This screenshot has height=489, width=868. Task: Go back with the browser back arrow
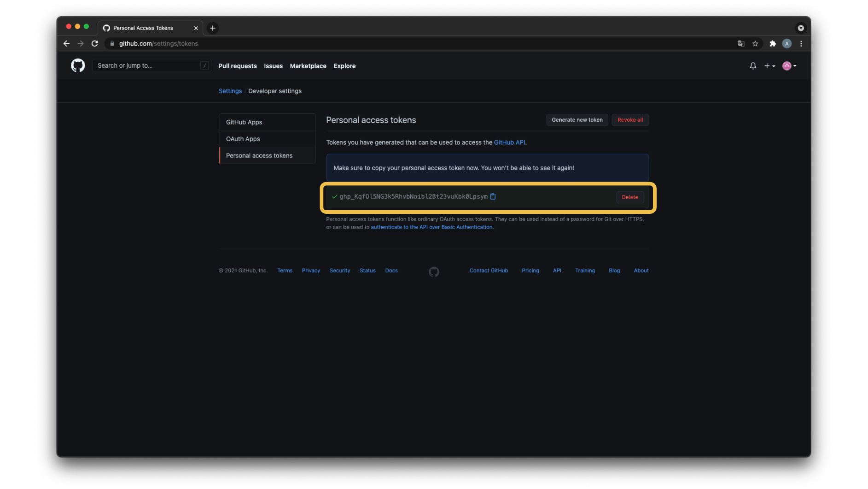pos(67,43)
